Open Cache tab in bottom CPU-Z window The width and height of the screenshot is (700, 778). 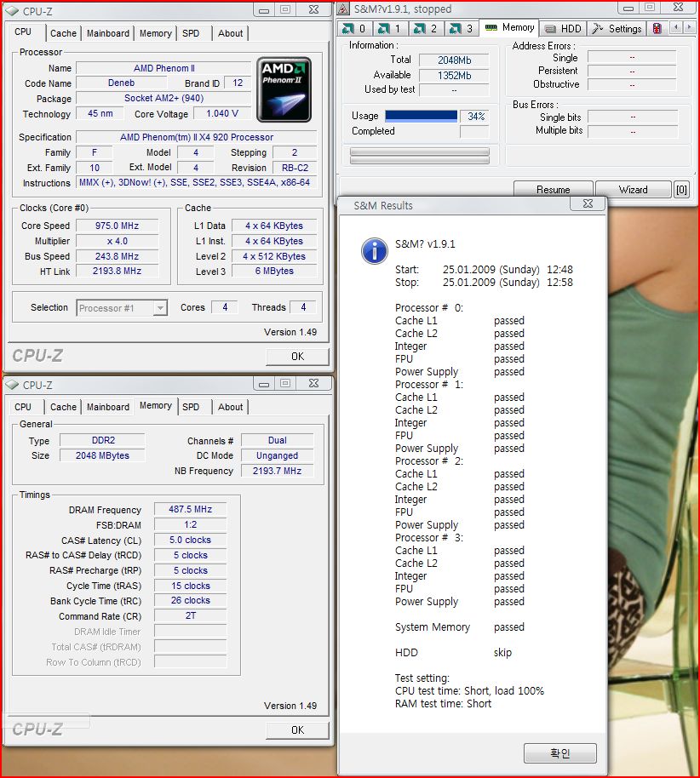(x=63, y=407)
